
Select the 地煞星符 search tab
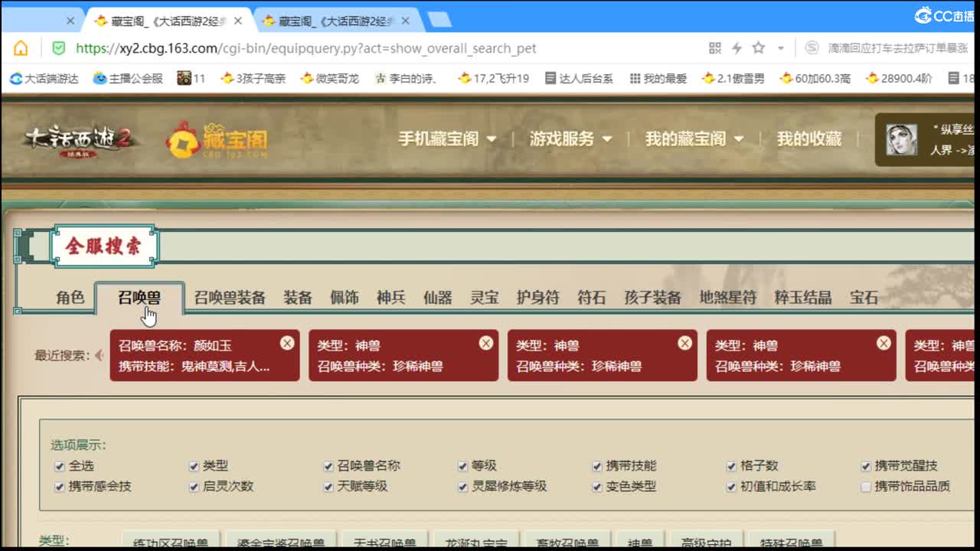click(728, 298)
